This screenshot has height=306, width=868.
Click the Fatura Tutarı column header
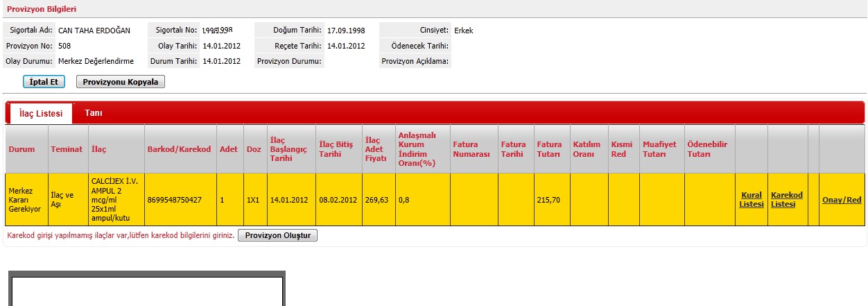550,149
